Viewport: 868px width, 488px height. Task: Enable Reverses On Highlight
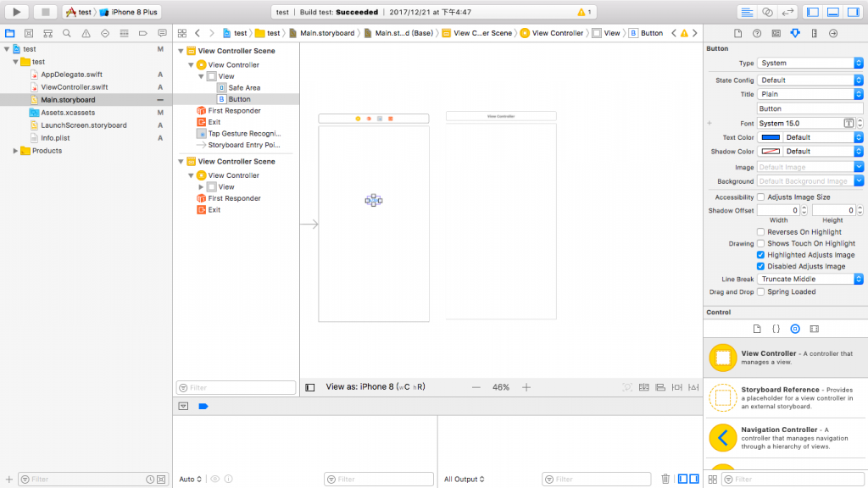tap(760, 232)
